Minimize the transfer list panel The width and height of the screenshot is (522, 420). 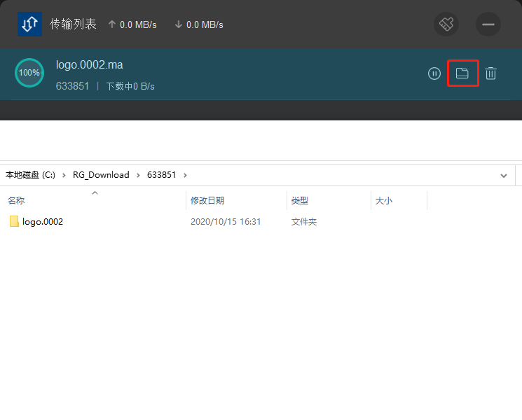488,24
